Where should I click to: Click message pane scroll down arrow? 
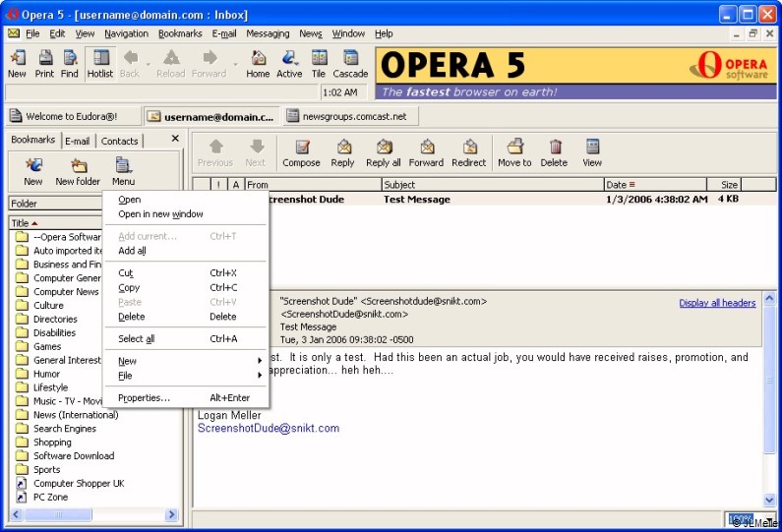769,500
